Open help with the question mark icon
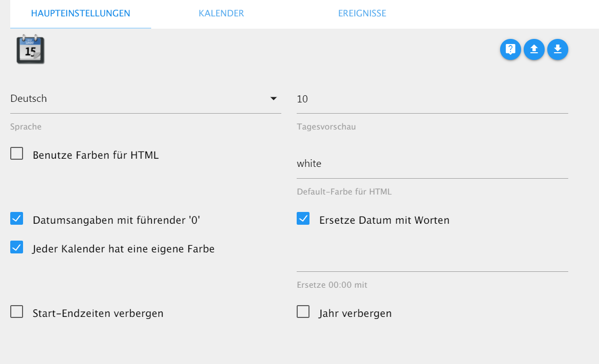The height and width of the screenshot is (364, 599). 510,50
